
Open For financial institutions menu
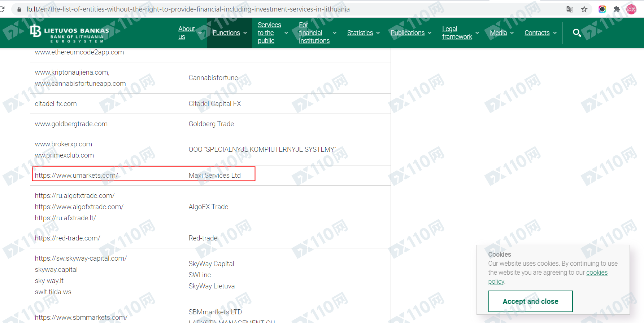coord(314,33)
